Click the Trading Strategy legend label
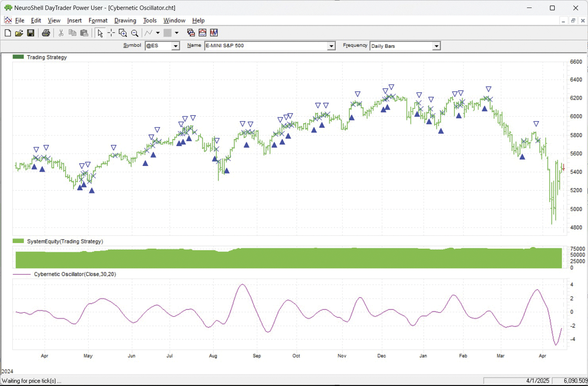This screenshot has width=588, height=386. [x=47, y=57]
